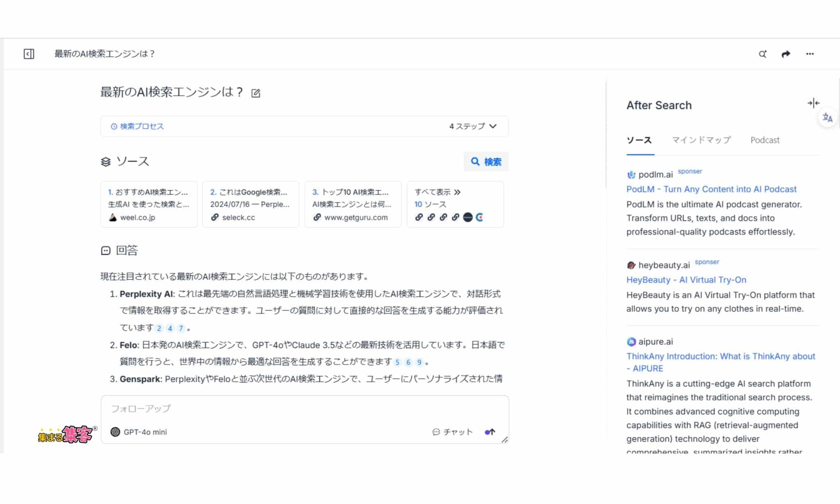Switch to the マインドマップ tab
This screenshot has height=504, width=840.
[701, 140]
